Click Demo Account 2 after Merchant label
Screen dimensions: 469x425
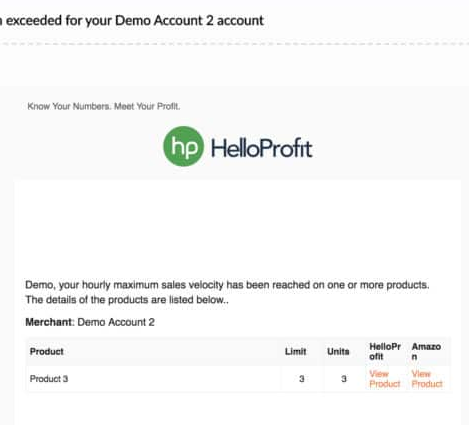116,322
